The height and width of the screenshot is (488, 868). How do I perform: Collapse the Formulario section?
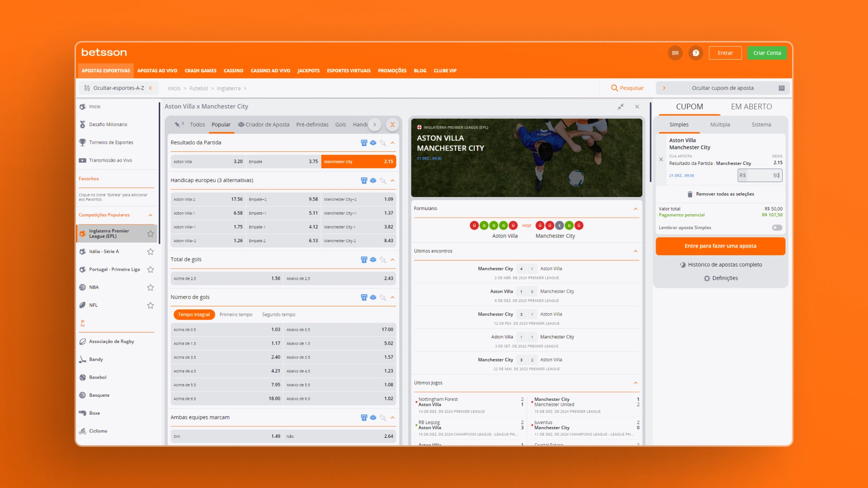[636, 209]
